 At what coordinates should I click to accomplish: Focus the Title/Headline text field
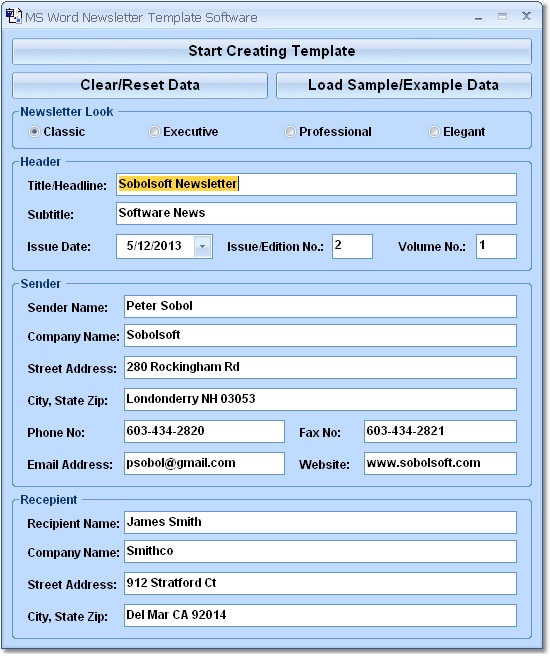(x=316, y=184)
